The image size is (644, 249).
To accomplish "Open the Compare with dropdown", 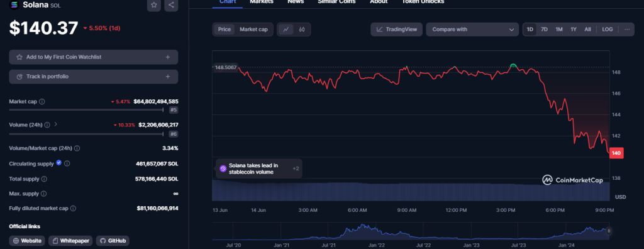I will pos(472,30).
